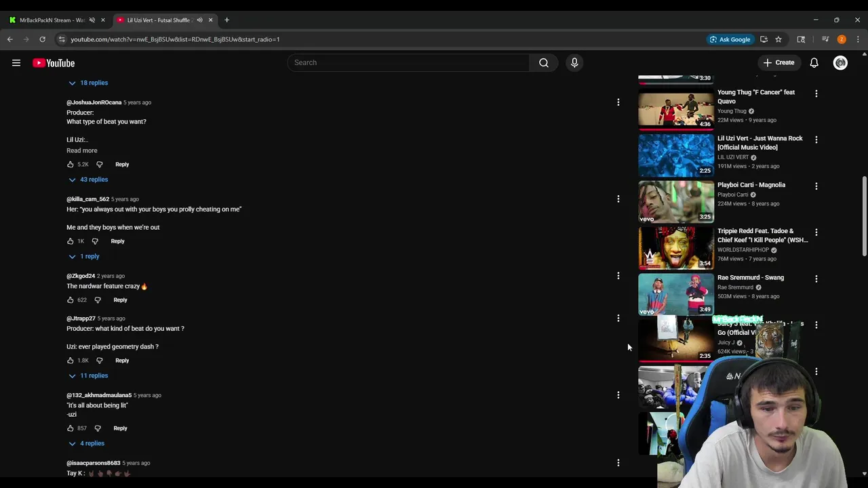
Task: Dislike @JoshuaJonROcana's comment
Action: (99, 164)
